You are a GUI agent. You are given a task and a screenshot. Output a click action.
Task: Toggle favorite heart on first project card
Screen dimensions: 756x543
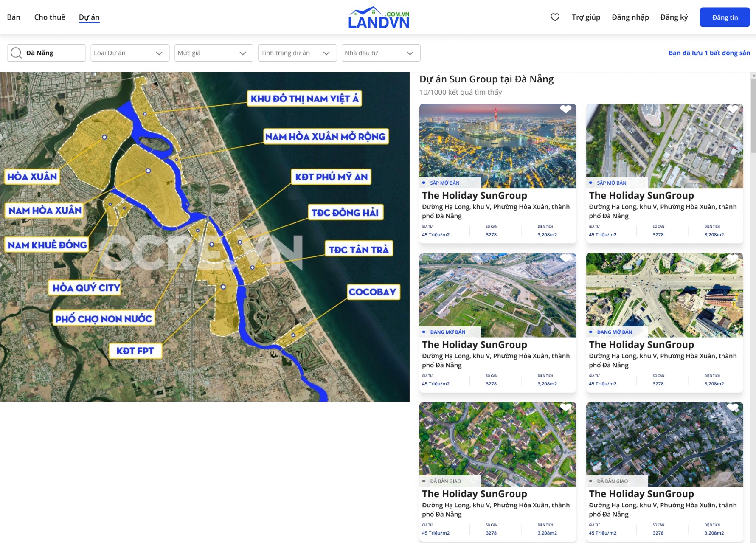[x=565, y=109]
